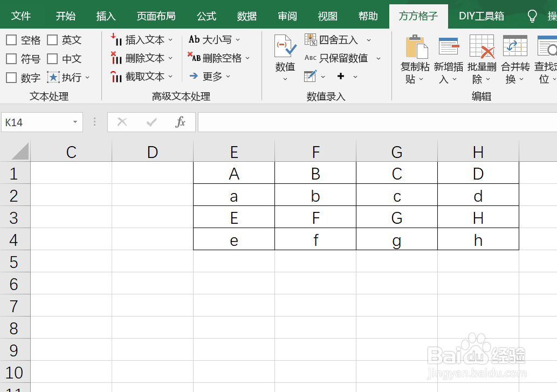The image size is (557, 392).
Task: Switch to the 公式 tab
Action: click(207, 16)
